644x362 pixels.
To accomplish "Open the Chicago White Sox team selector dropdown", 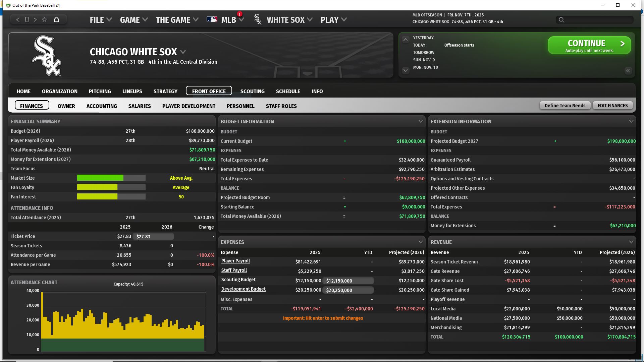I will coord(183,52).
